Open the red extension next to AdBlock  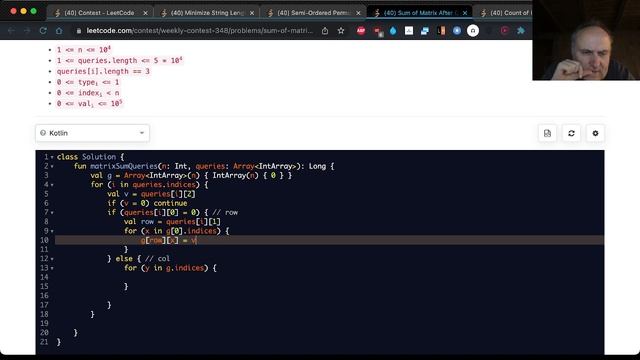[378, 31]
